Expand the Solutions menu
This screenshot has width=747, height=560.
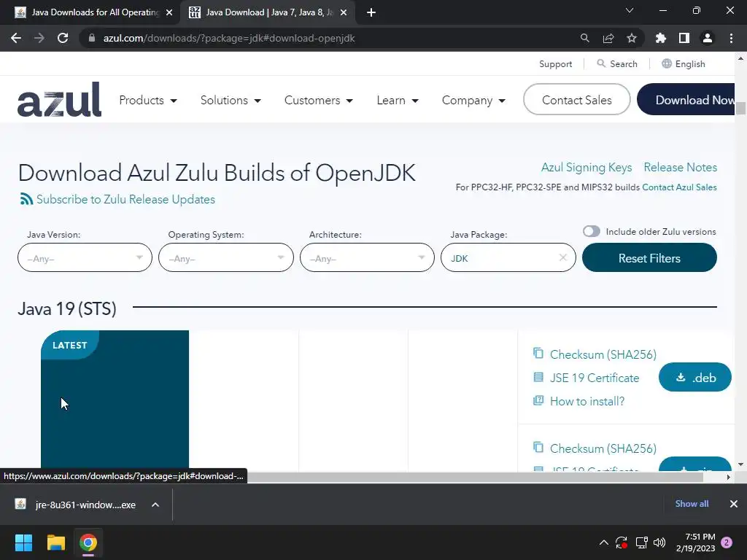pos(231,100)
